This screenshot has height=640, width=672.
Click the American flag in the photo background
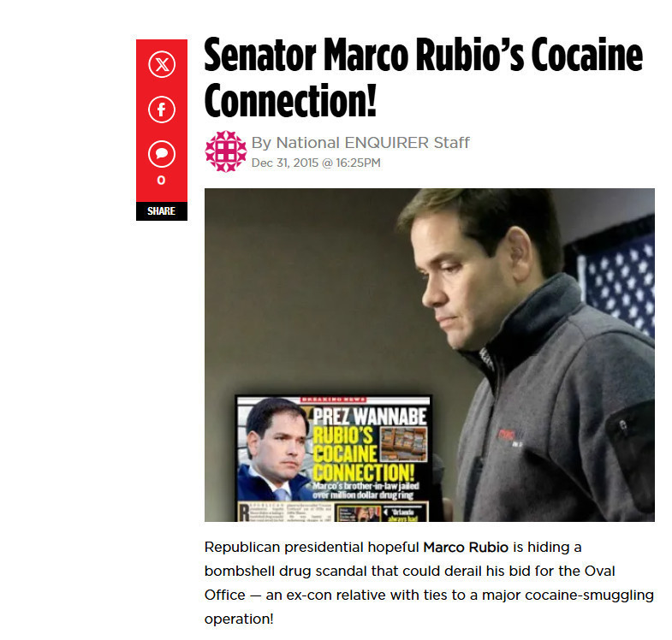613,277
